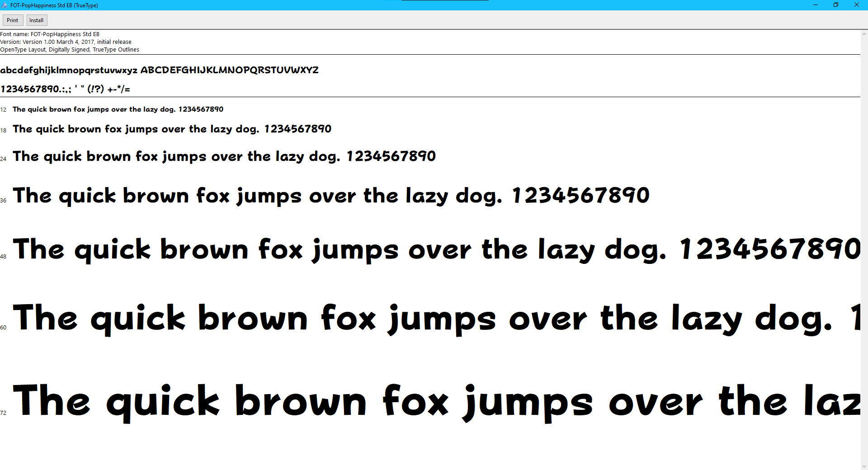
Task: Click the 72 point size label
Action: [3, 413]
